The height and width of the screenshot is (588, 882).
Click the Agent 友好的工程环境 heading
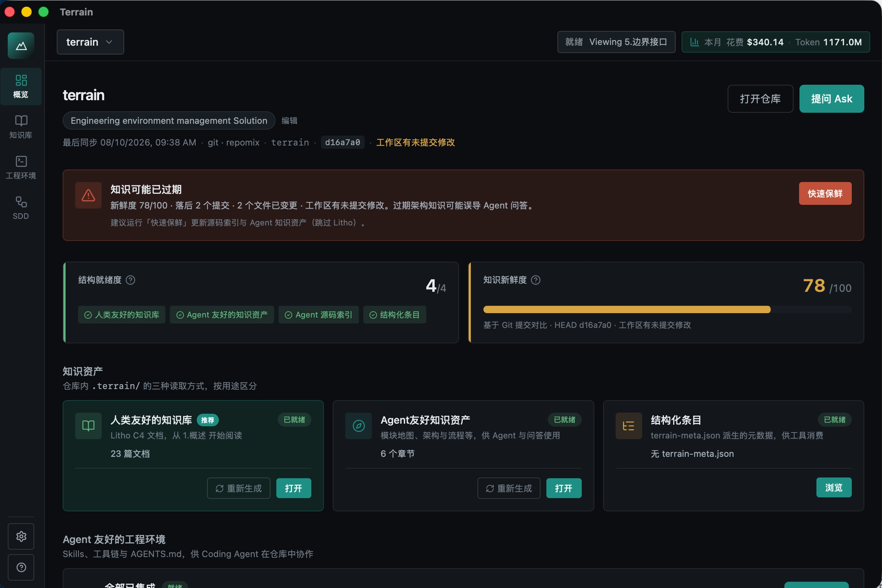coord(114,539)
